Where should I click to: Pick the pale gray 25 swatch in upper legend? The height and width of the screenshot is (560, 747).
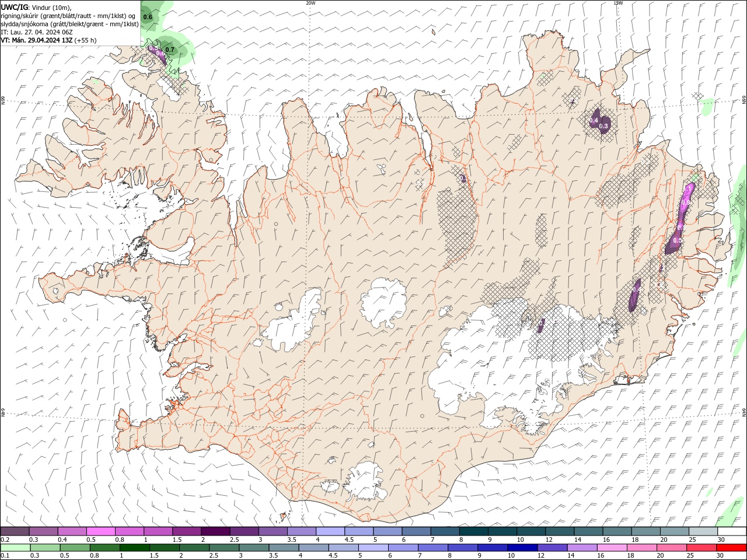(x=703, y=531)
